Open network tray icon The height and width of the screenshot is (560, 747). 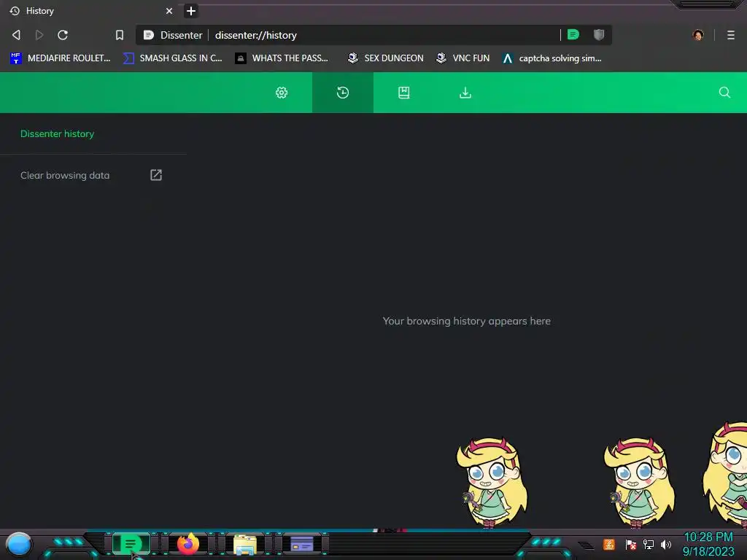[x=649, y=544]
